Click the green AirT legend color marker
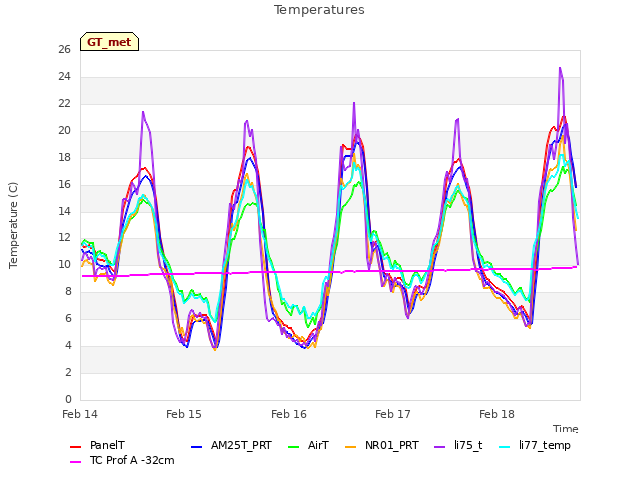 point(294,447)
